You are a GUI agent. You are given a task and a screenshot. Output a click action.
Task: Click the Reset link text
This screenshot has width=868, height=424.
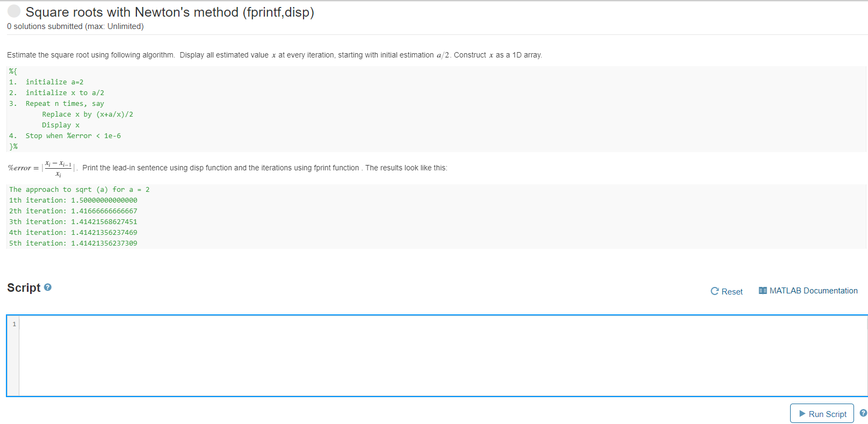click(732, 291)
